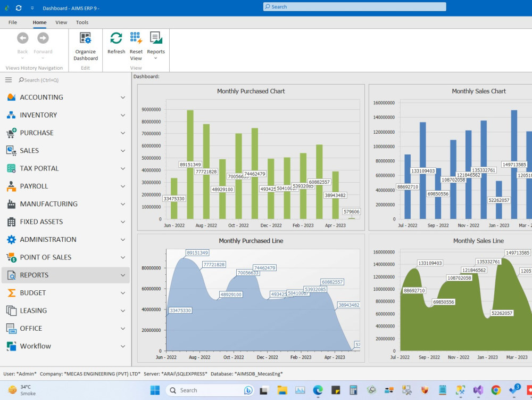
Task: Click the Budget sigma icon
Action: [11, 293]
